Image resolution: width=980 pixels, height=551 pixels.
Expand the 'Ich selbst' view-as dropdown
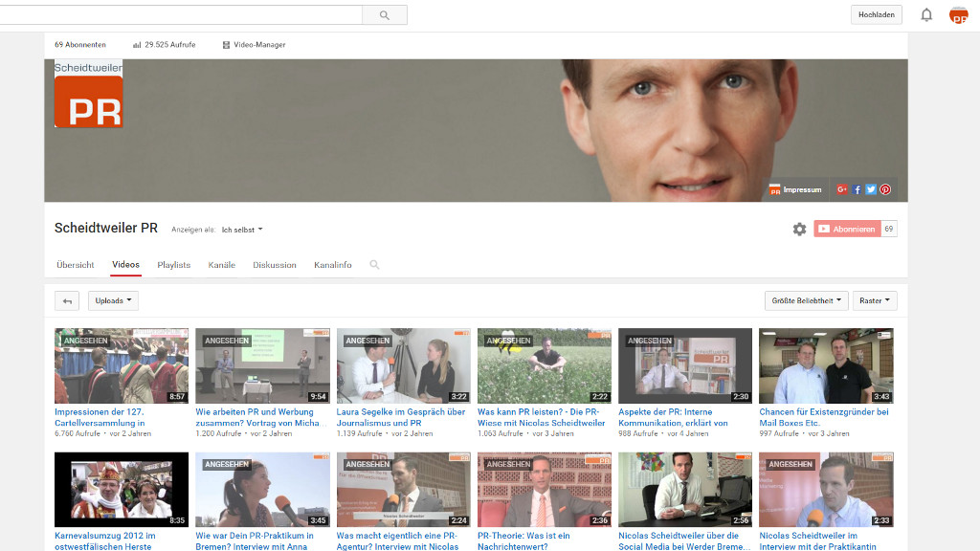(242, 230)
